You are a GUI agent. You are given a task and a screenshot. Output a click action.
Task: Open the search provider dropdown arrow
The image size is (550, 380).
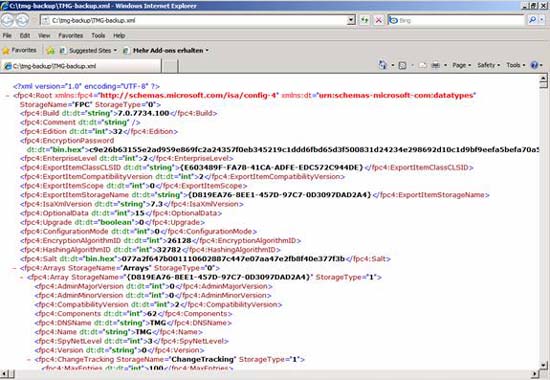tap(542, 20)
